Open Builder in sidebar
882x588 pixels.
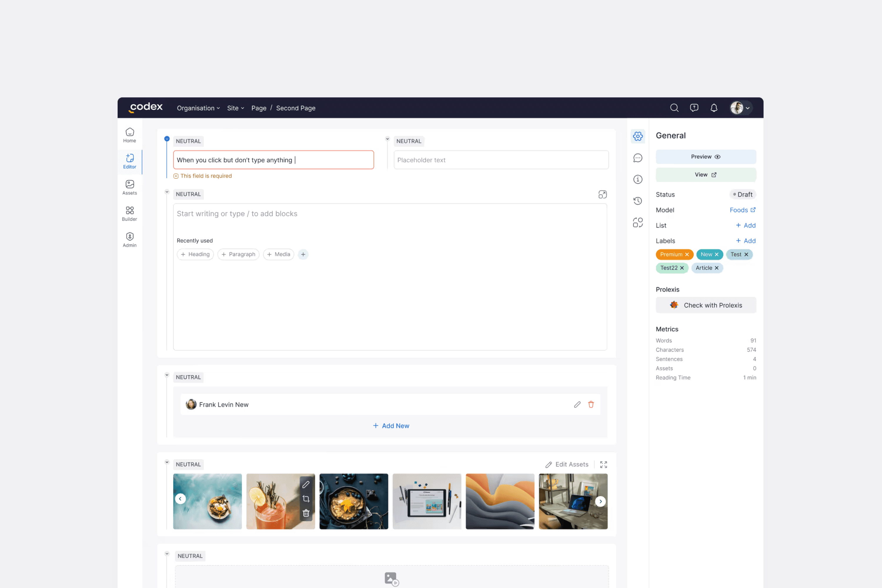tap(130, 213)
